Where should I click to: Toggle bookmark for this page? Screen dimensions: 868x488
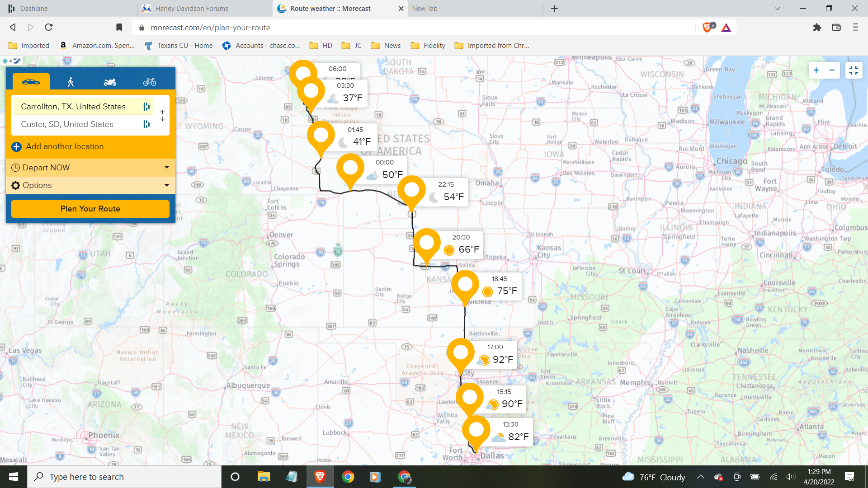point(119,28)
